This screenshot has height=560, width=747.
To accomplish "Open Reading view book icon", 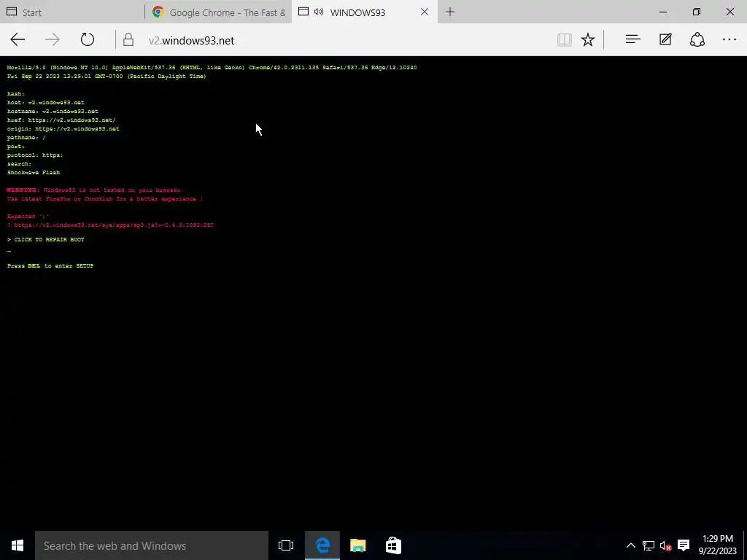I will [565, 40].
